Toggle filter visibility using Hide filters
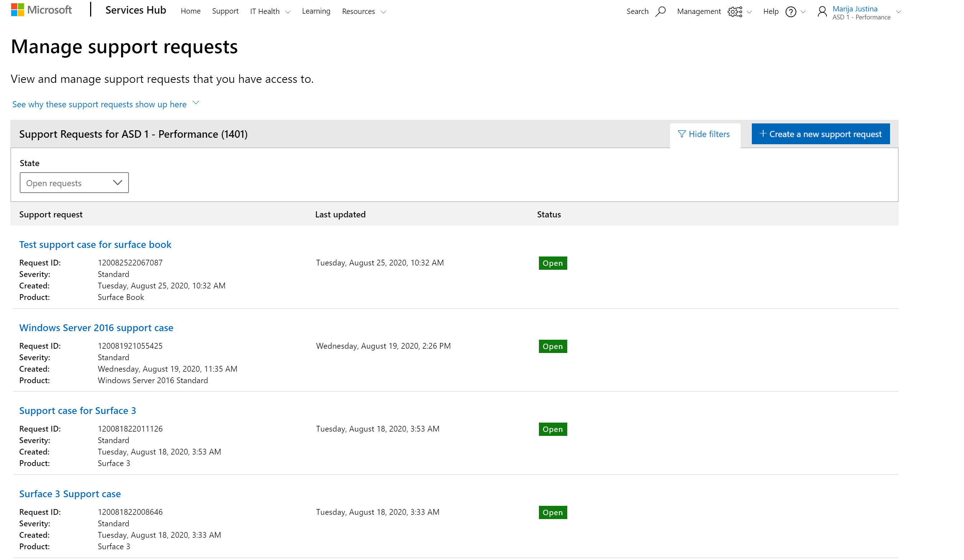964x560 pixels. (704, 133)
